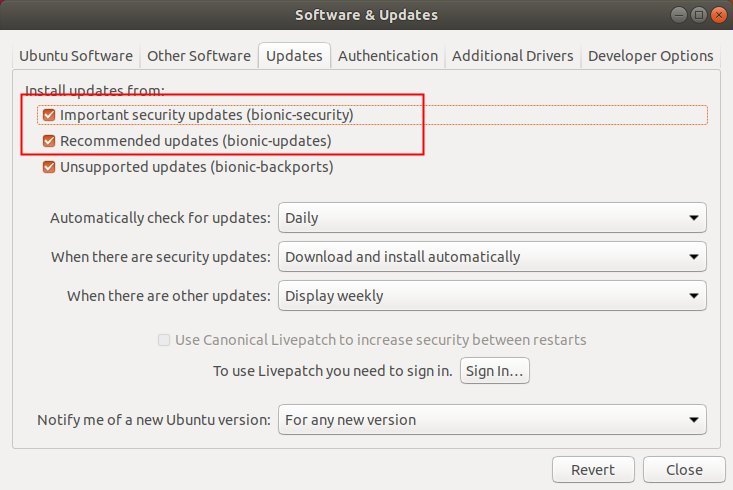This screenshot has height=490, width=733.
Task: Minimize the Software & Updates window
Action: pyautogui.click(x=679, y=15)
